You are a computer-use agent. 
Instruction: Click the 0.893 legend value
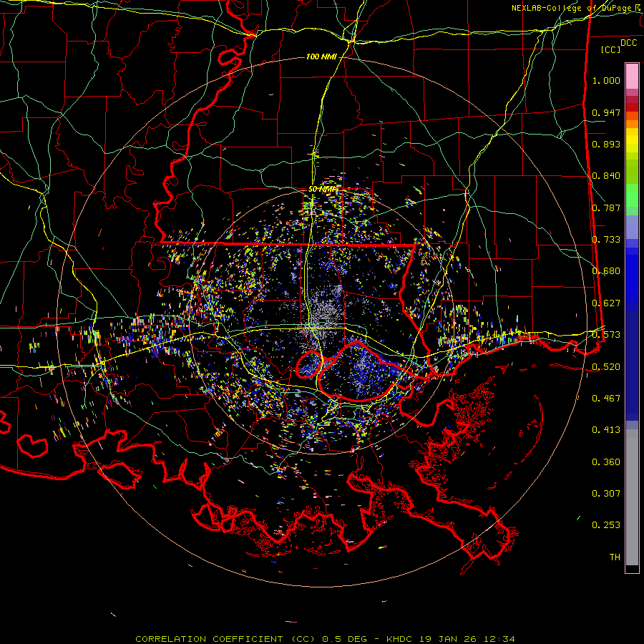(x=606, y=144)
